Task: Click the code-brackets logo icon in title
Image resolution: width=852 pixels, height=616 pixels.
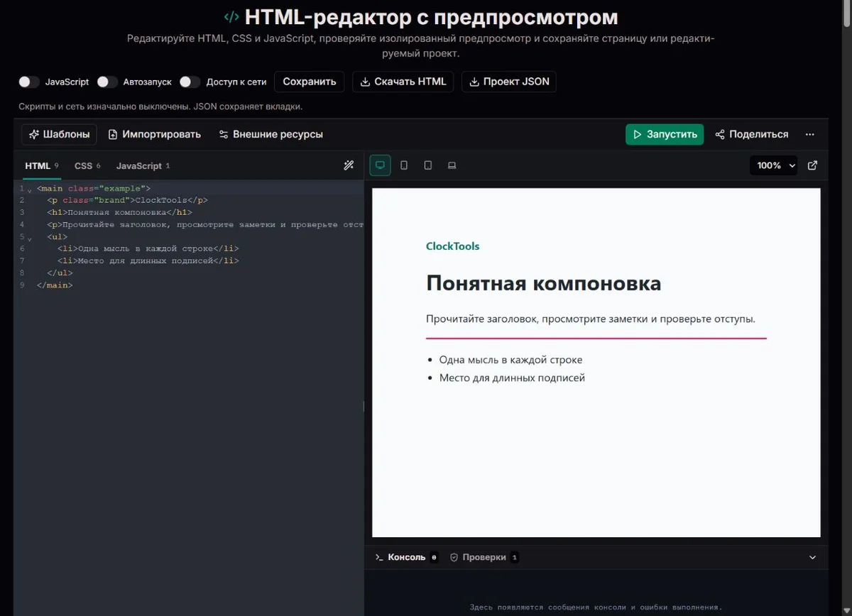Action: point(231,17)
